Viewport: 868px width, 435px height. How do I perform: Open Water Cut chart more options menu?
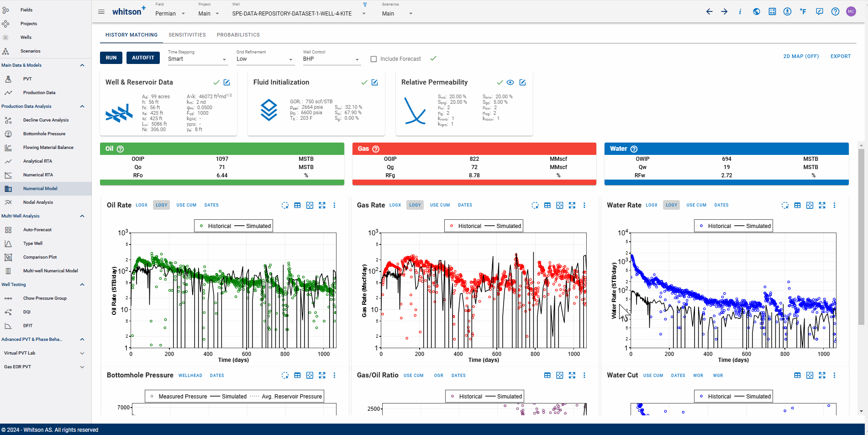[834, 376]
